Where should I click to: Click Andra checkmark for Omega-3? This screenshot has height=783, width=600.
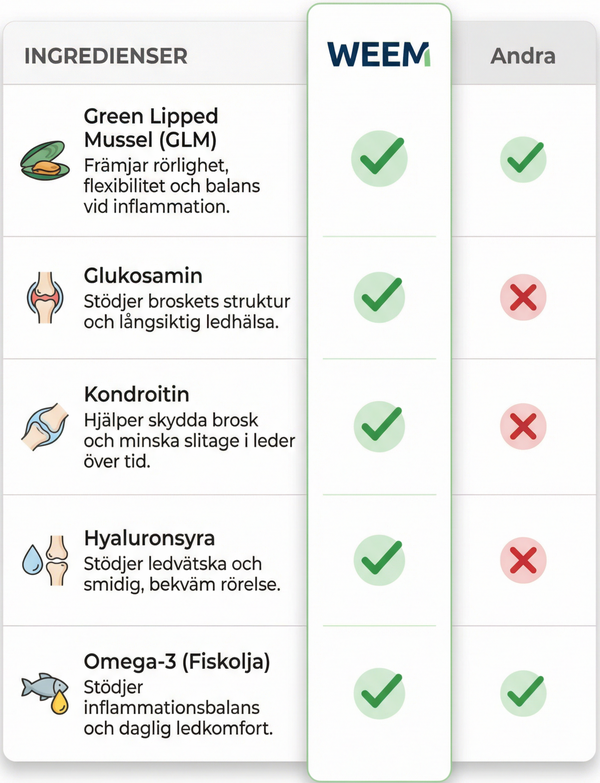pos(522,691)
